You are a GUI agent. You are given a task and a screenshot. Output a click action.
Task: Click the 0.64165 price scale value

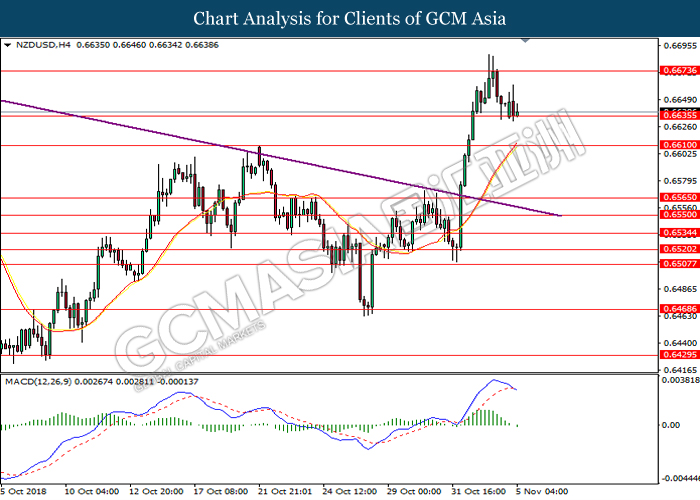(680, 370)
